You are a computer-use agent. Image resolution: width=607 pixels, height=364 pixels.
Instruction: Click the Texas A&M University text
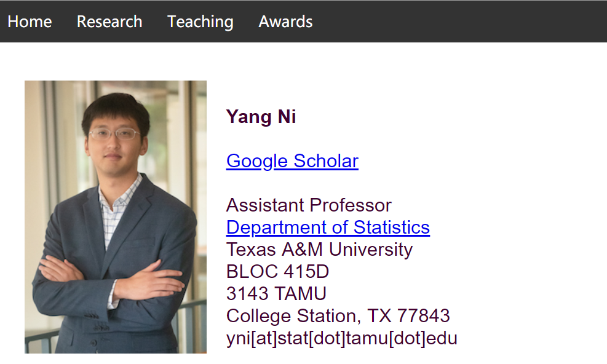click(x=319, y=250)
